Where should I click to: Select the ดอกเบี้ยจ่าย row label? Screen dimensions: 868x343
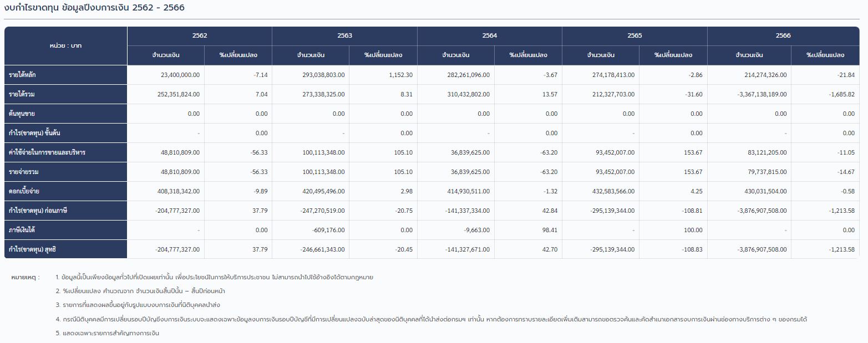24,191
